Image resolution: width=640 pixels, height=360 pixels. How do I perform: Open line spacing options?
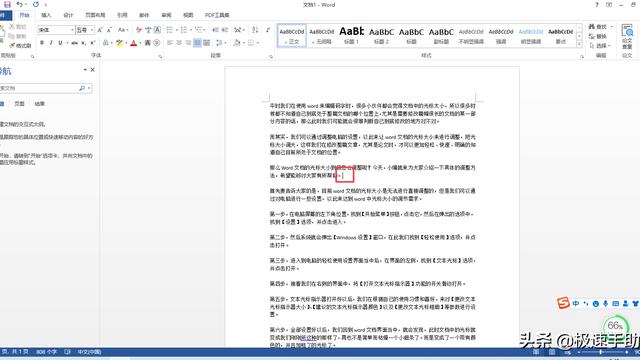point(220,43)
